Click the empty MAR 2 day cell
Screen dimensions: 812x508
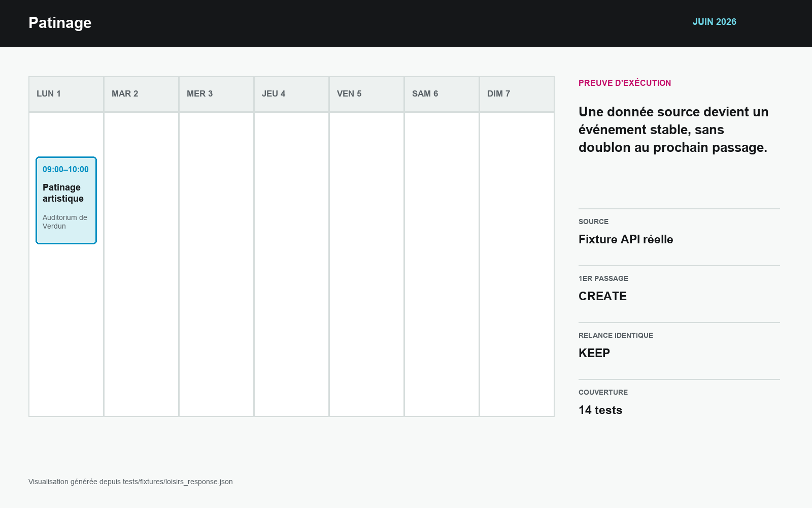[141, 264]
